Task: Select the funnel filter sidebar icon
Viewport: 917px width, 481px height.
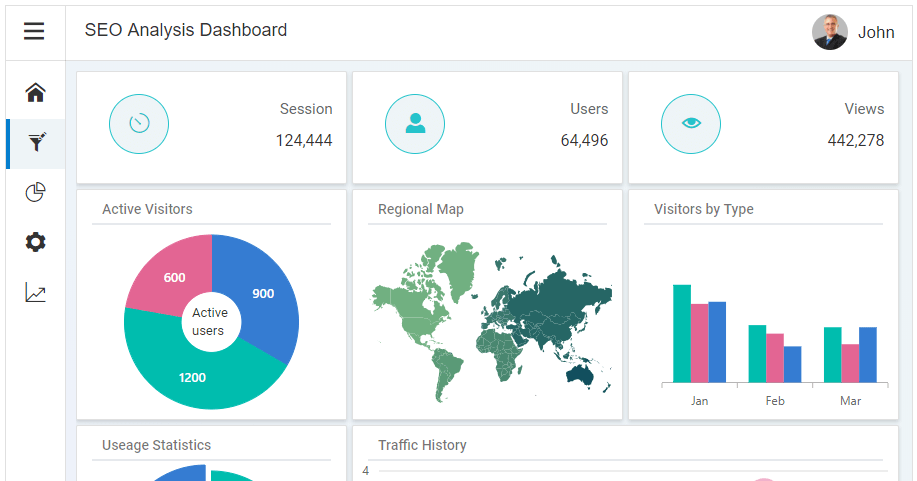Action: [x=36, y=142]
